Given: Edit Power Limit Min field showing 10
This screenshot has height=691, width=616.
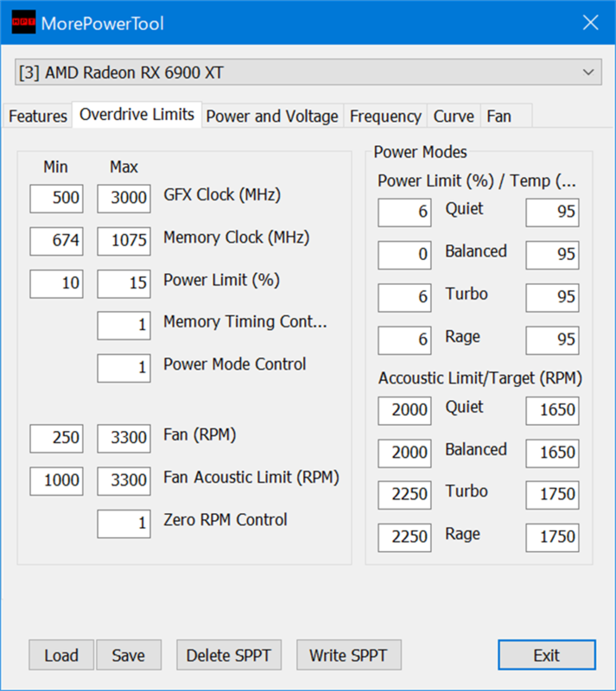Looking at the screenshot, I should coord(56,284).
